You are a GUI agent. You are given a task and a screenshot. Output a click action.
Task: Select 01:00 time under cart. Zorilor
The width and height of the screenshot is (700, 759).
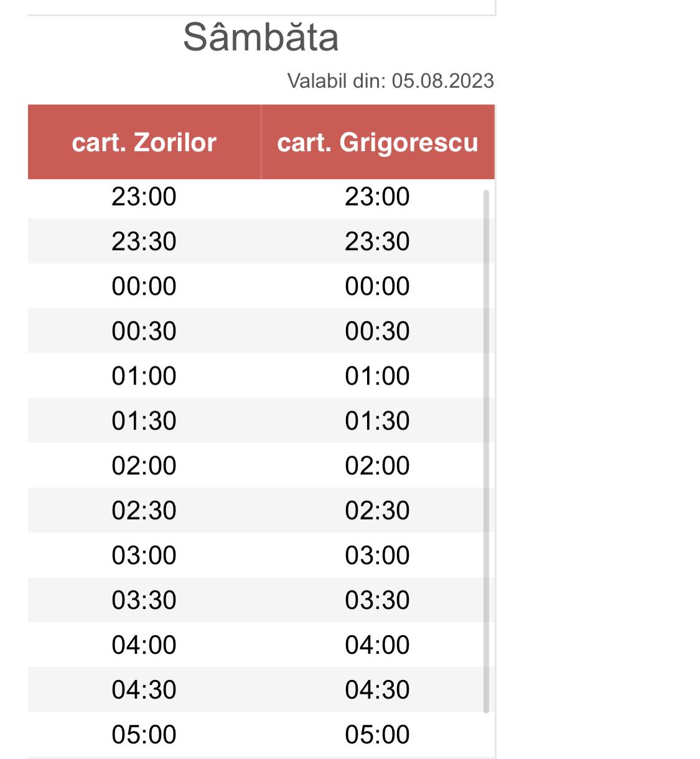click(x=144, y=376)
